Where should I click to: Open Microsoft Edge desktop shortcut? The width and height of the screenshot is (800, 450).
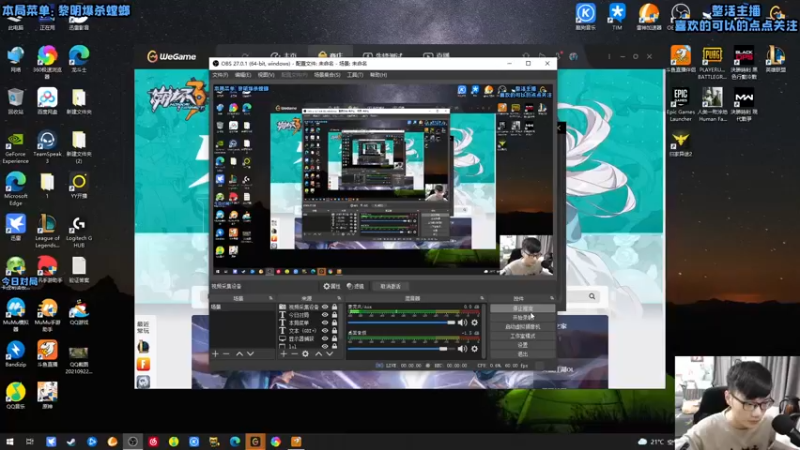(15, 189)
